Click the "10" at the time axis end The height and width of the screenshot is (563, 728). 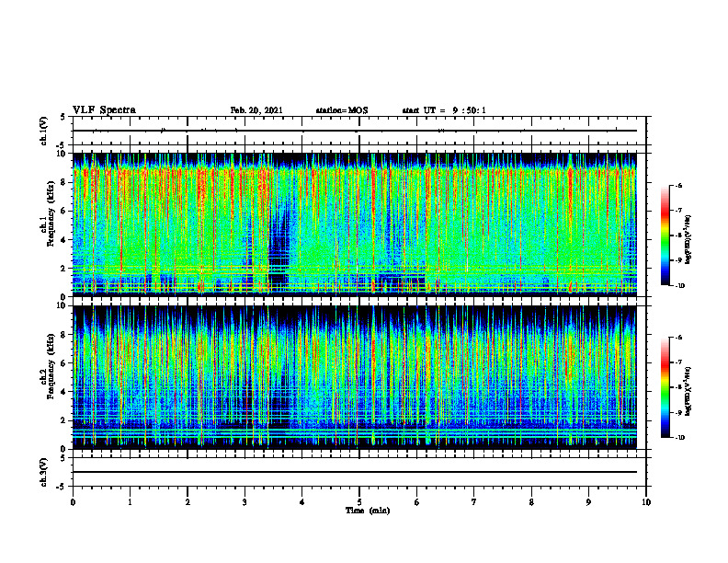[x=646, y=502]
